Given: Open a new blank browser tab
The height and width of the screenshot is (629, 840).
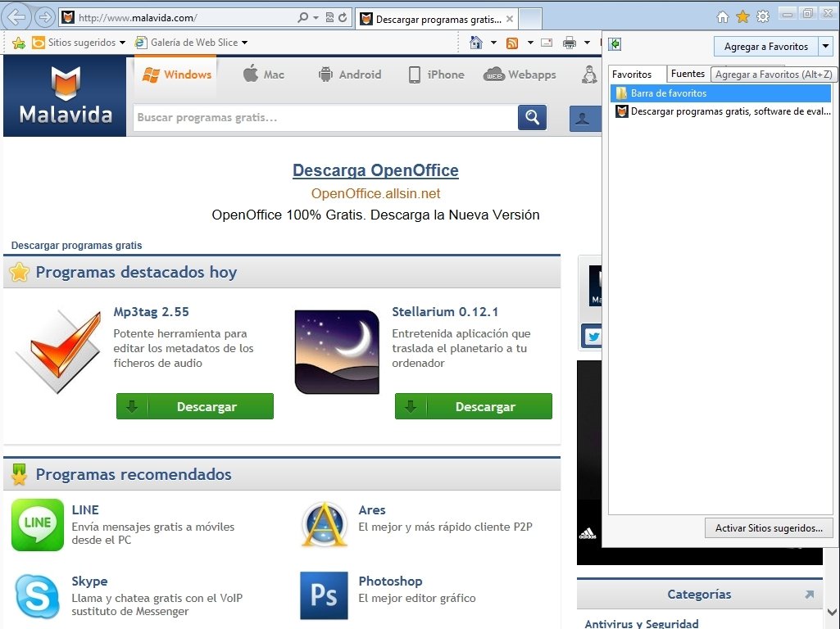Looking at the screenshot, I should point(530,20).
